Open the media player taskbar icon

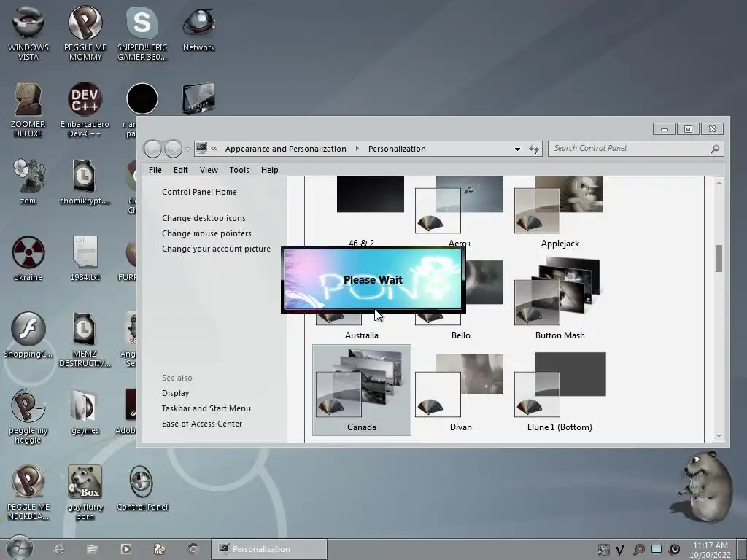[125, 549]
